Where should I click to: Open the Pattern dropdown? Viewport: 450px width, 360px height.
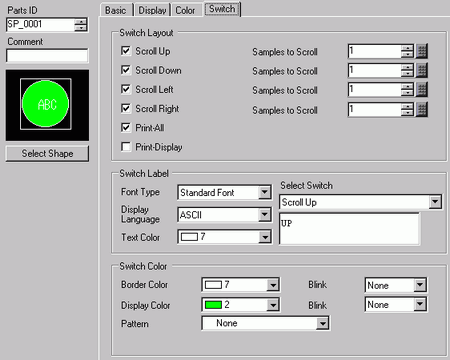tap(322, 323)
